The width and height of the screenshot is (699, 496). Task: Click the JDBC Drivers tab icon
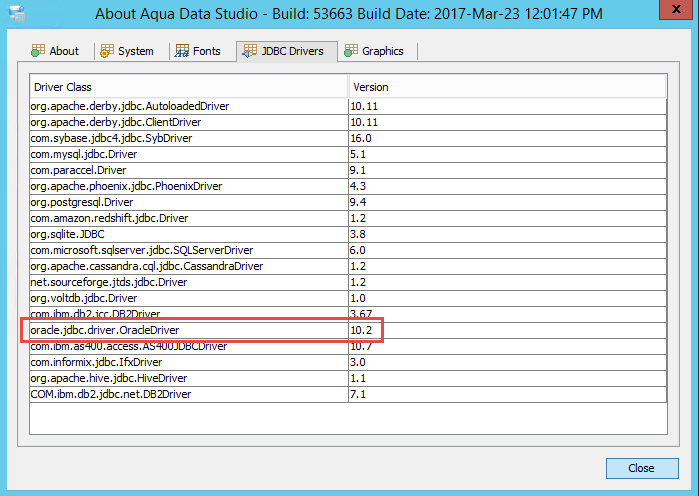(x=249, y=51)
